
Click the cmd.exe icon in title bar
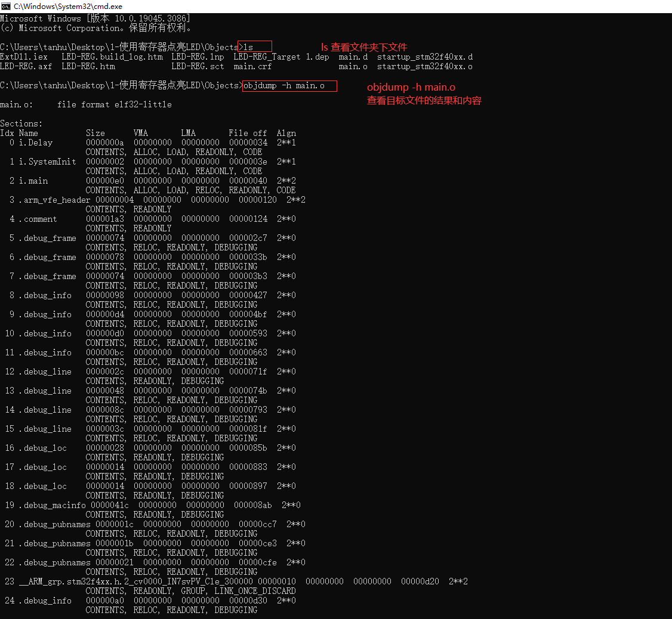[x=5, y=6]
